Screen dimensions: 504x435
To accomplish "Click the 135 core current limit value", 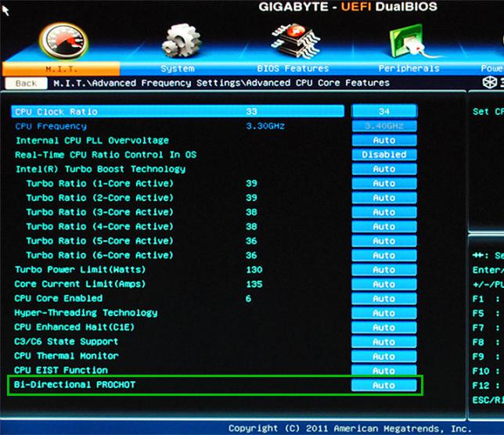I will click(x=254, y=284).
